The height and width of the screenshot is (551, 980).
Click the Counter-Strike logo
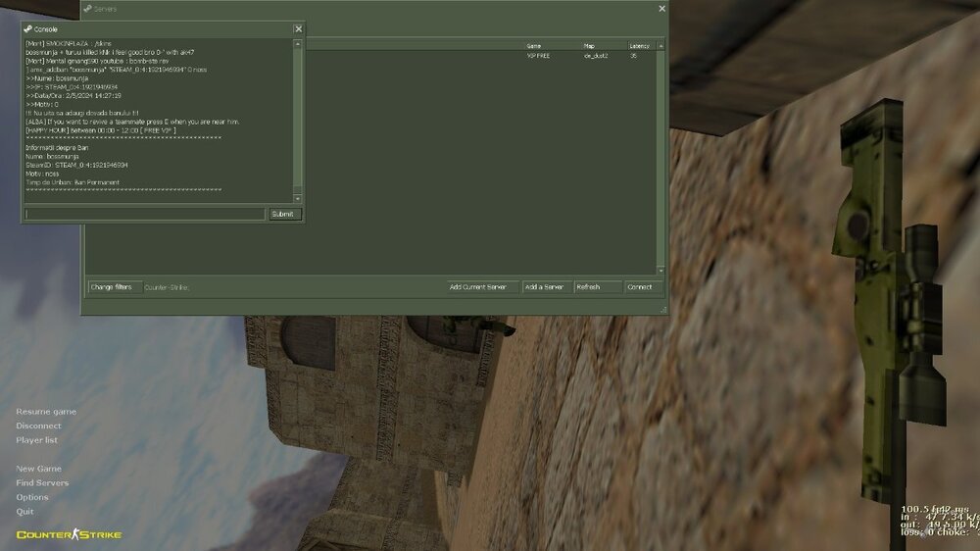[x=69, y=534]
